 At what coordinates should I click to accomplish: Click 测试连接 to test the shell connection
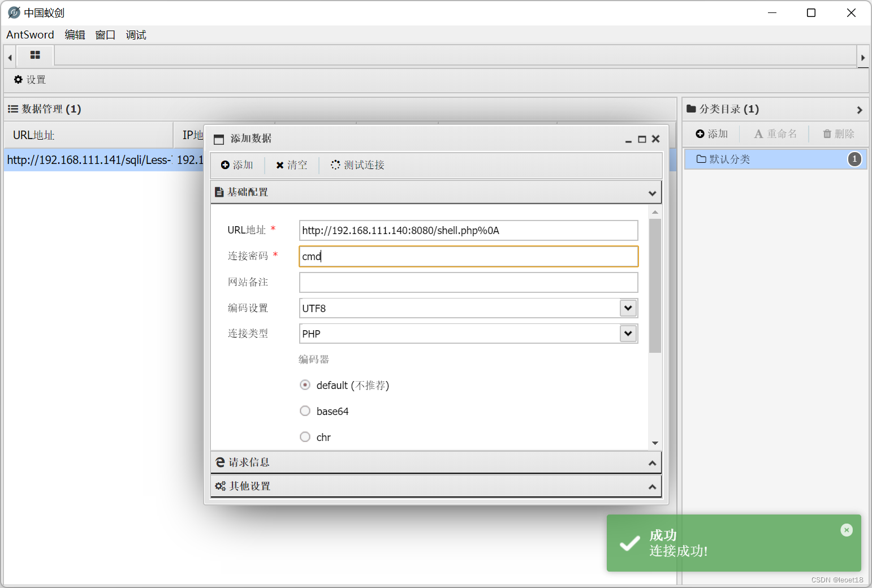pyautogui.click(x=357, y=165)
